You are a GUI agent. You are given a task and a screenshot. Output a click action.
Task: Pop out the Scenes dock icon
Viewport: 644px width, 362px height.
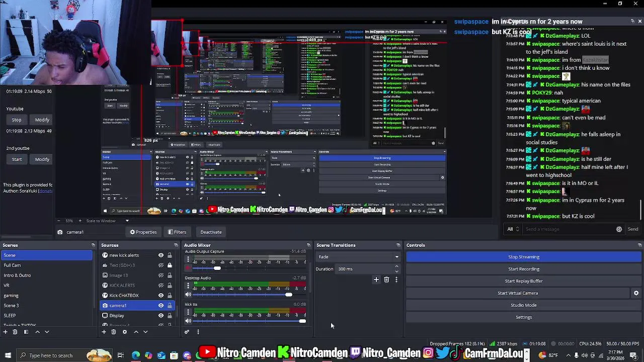[93, 245]
